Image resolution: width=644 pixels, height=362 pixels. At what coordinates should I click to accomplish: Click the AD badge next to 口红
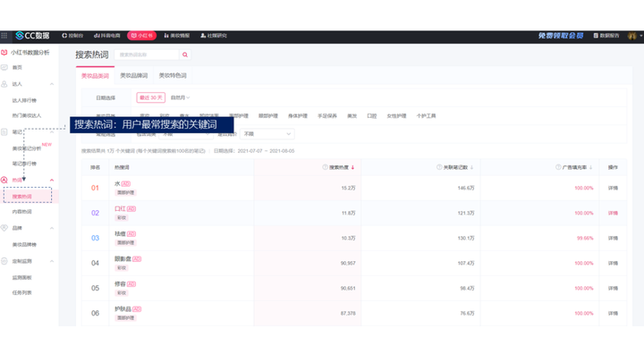(x=131, y=209)
